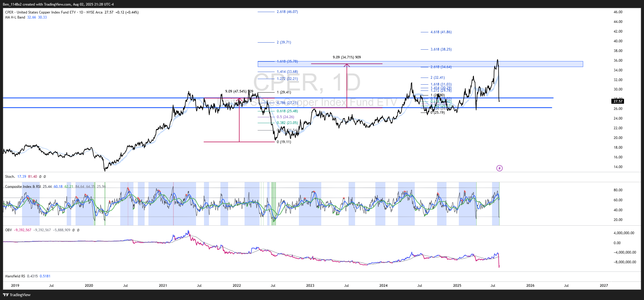644x300 pixels.
Task: Select the Fib level 0.786 (27.21) label
Action: [287, 103]
